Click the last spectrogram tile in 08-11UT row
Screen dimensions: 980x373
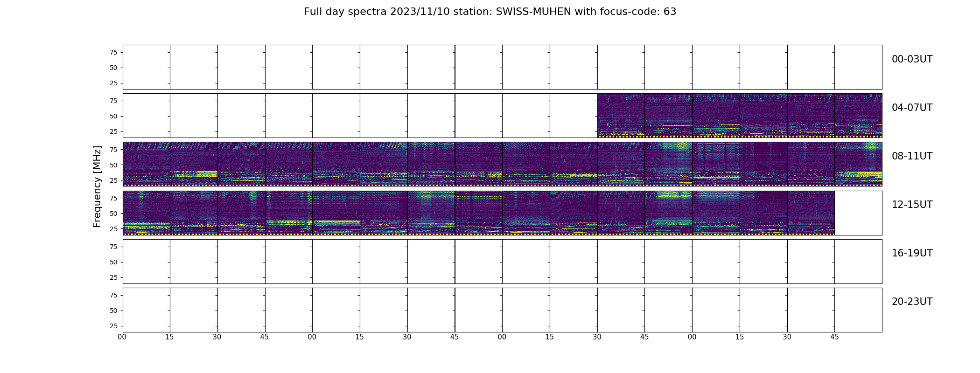pos(858,164)
